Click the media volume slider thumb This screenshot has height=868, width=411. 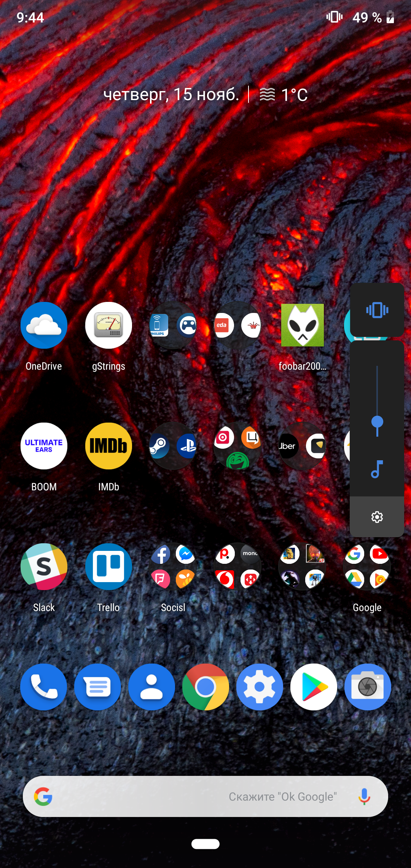[377, 422]
